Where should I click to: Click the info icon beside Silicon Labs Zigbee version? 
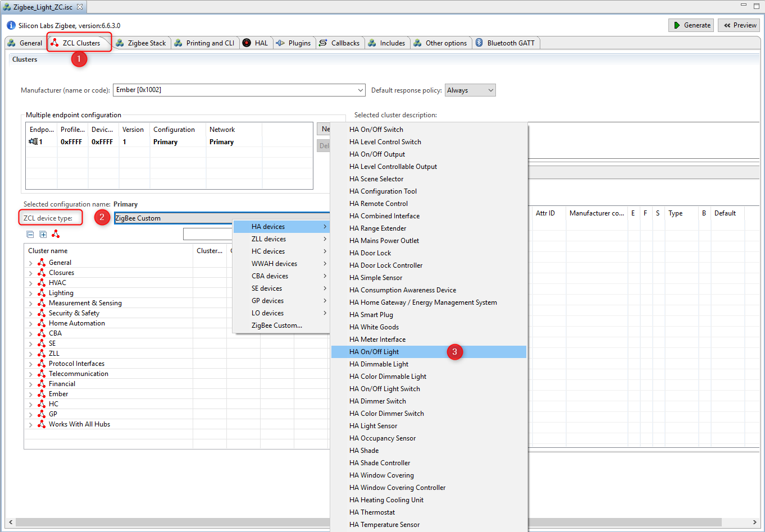point(11,26)
